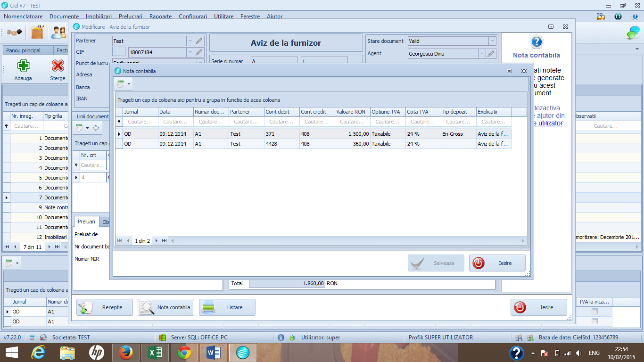Click the horizontal scrollbar in Nota contabila grid
The width and height of the screenshot is (644, 362).
pos(347,241)
